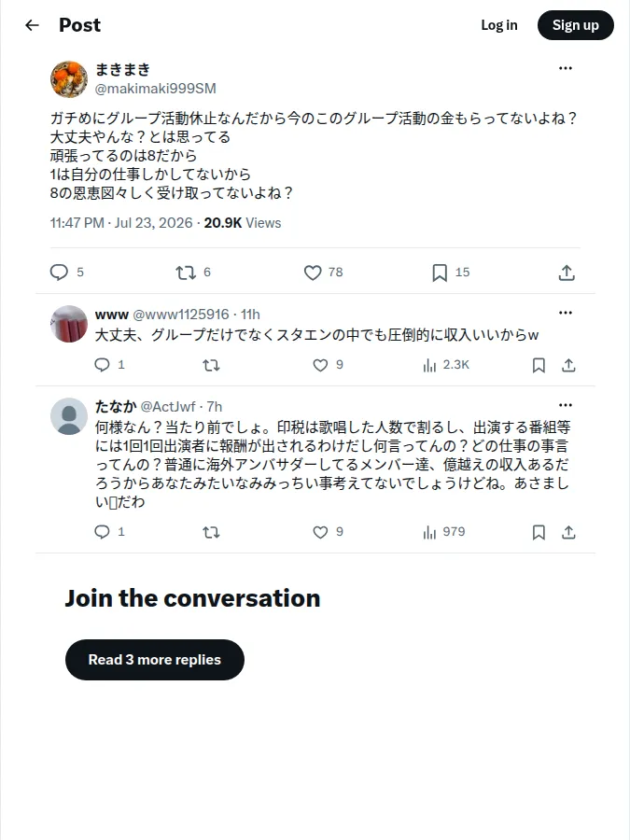Click the Sign up button

(x=575, y=25)
